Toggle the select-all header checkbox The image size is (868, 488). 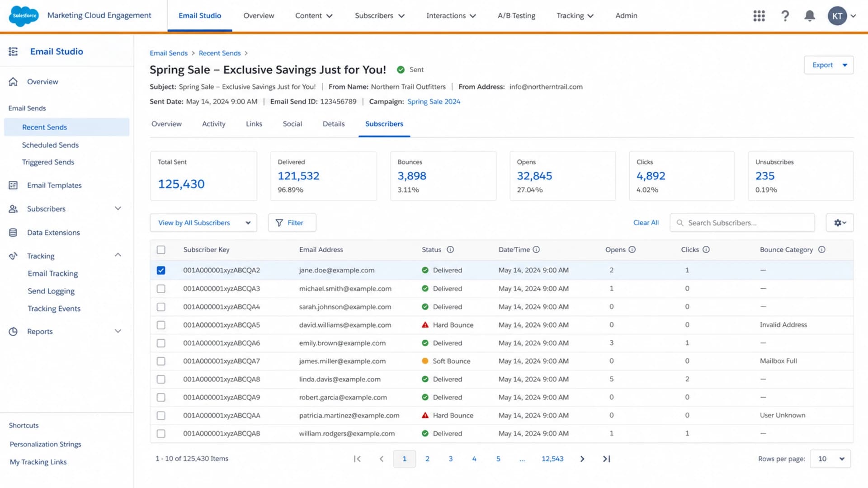pyautogui.click(x=161, y=250)
